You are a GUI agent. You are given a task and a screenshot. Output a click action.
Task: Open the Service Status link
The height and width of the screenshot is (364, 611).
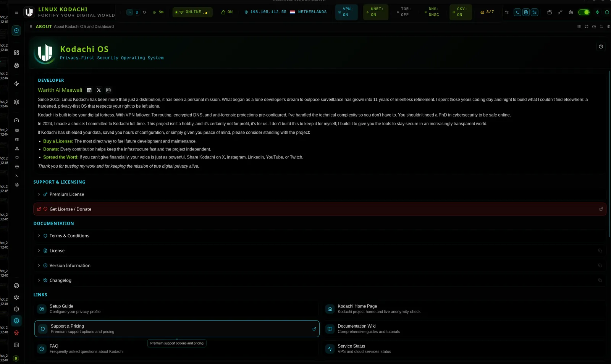(x=465, y=349)
